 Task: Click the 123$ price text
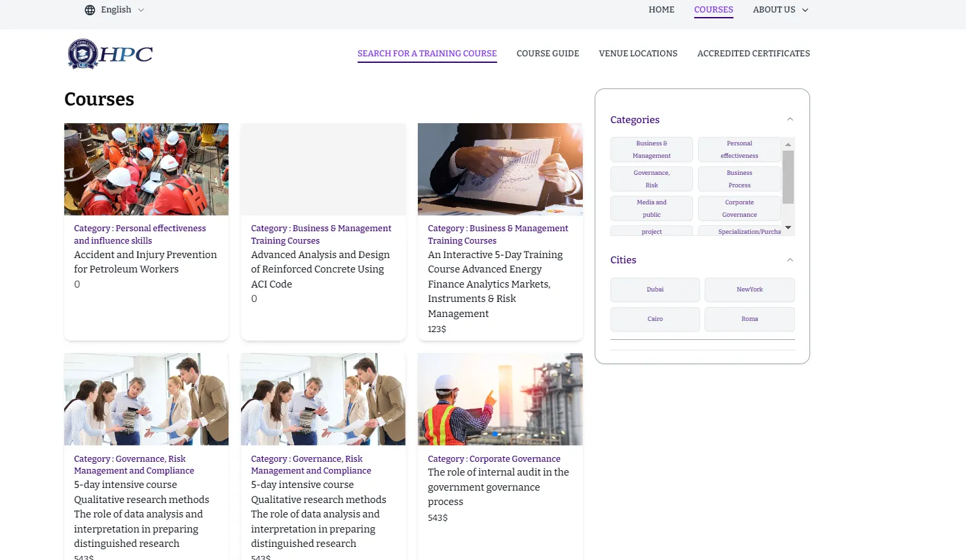click(437, 329)
